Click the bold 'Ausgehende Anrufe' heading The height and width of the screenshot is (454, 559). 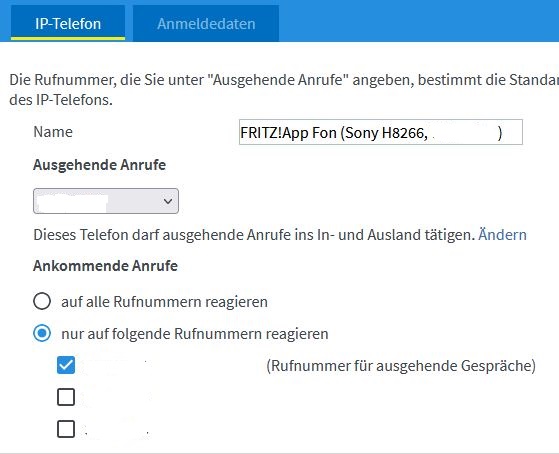tap(99, 165)
